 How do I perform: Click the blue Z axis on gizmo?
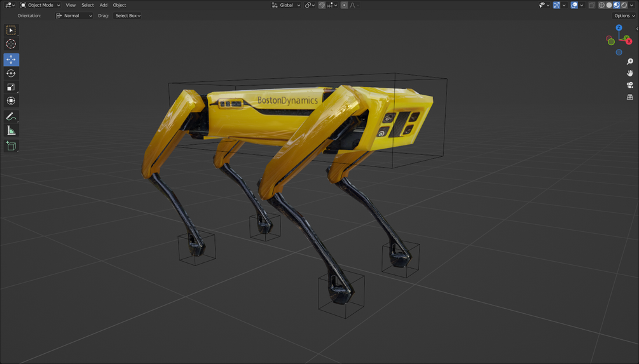[x=619, y=28]
